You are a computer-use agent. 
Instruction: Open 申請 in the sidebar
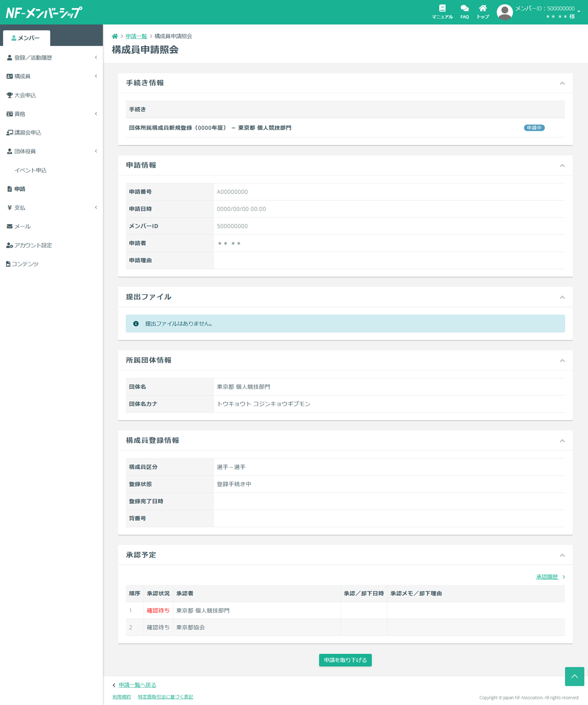[51, 189]
